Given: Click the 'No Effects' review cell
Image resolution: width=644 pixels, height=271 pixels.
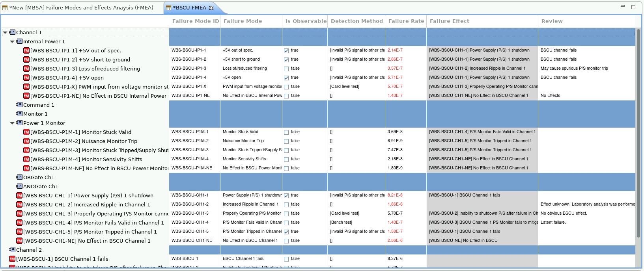Looking at the screenshot, I should (x=587, y=96).
